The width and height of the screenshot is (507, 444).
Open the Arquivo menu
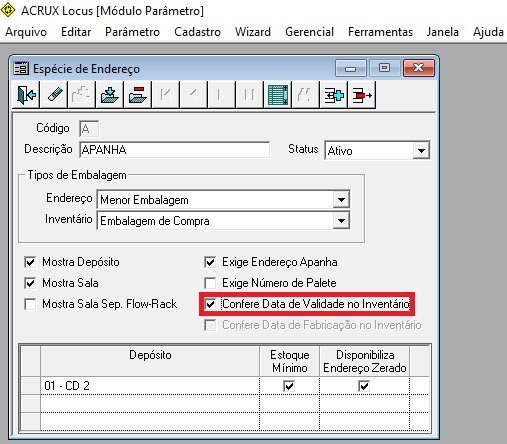click(26, 32)
